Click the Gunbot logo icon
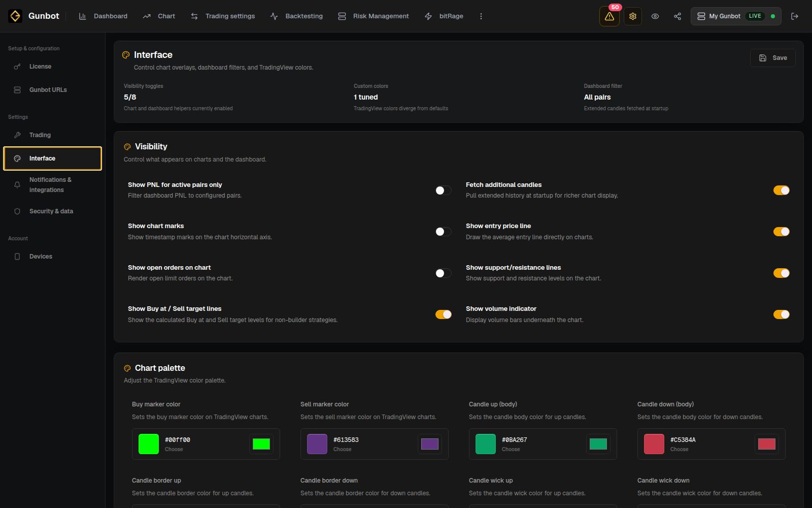This screenshot has width=812, height=508. point(15,16)
